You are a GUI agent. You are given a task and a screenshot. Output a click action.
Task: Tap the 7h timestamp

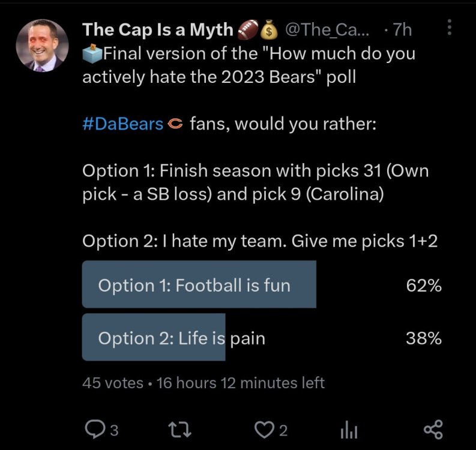point(402,29)
